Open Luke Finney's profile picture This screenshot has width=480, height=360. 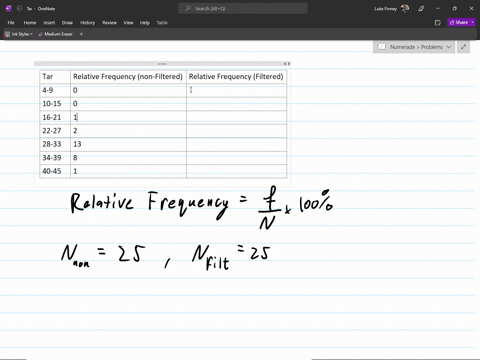[405, 9]
